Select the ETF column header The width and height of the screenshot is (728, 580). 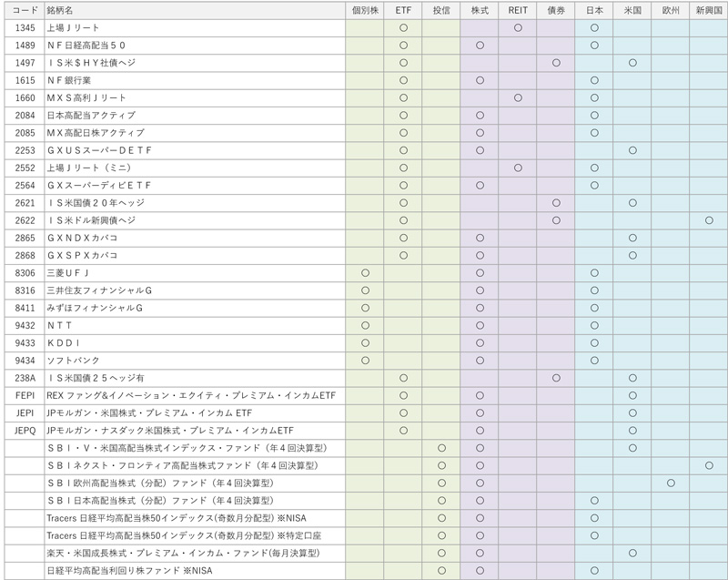(403, 10)
